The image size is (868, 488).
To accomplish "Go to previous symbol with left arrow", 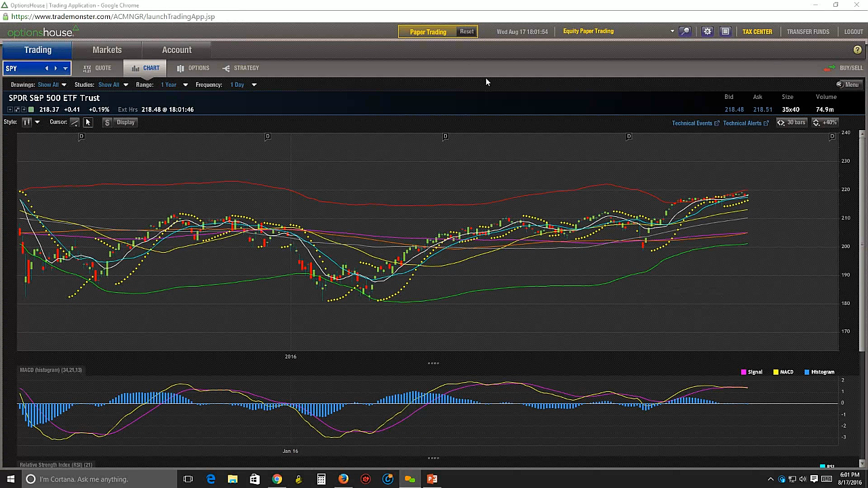I will [x=47, y=68].
